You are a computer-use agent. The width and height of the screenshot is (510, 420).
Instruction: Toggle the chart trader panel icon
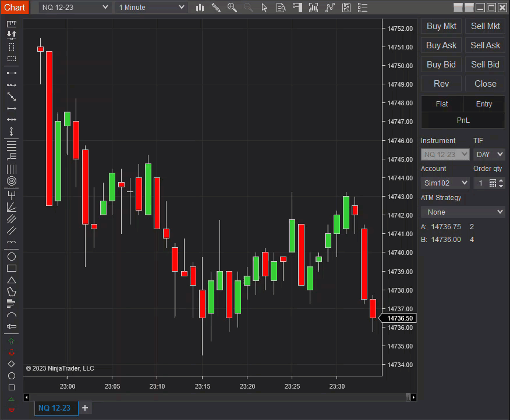[x=297, y=8]
